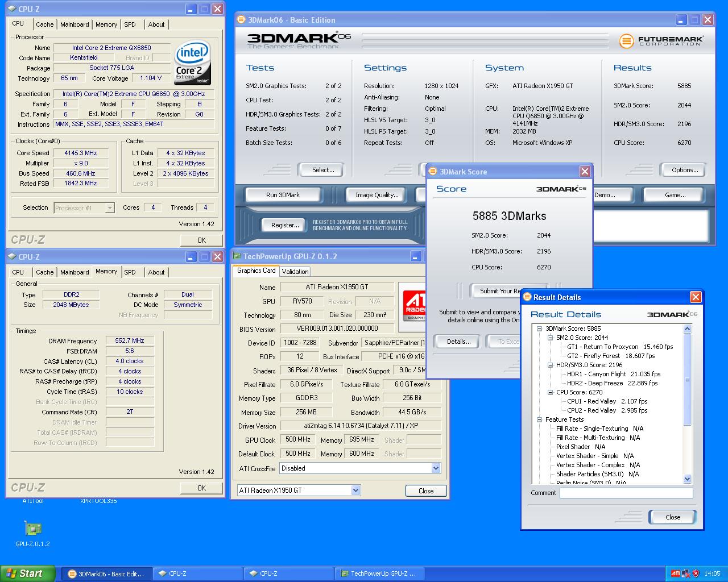Click the 3DMark06 title bar icon
The width and height of the screenshot is (728, 582).
241,20
